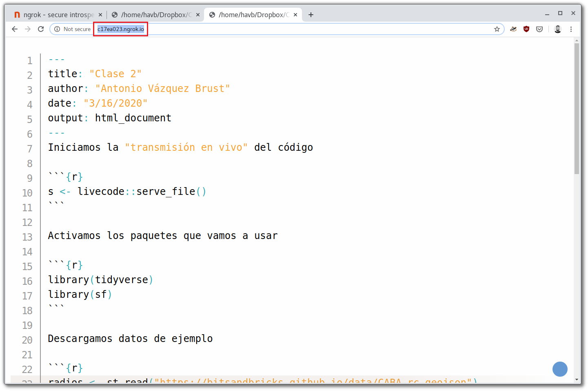Click line number 10 in the gutter
Image resolution: width=588 pixels, height=391 pixels.
click(27, 193)
